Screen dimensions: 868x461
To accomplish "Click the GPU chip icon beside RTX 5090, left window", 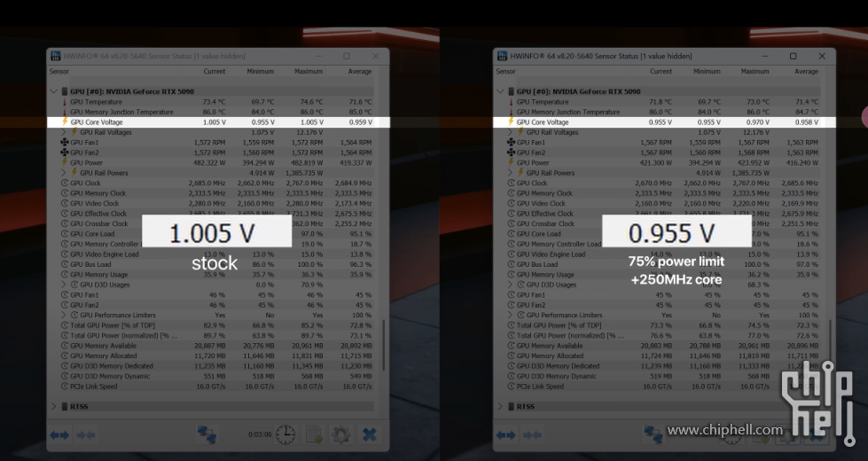I will click(64, 91).
